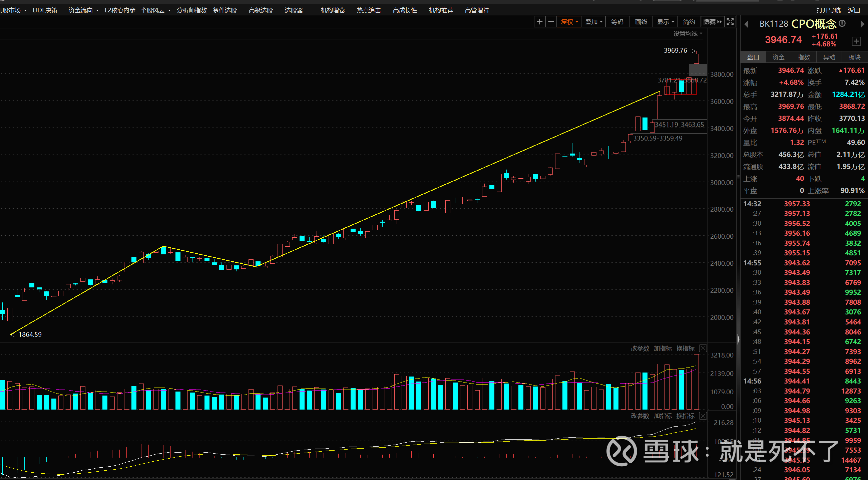The width and height of the screenshot is (868, 480).
Task: Open 复权 dropdown
Action: [569, 22]
